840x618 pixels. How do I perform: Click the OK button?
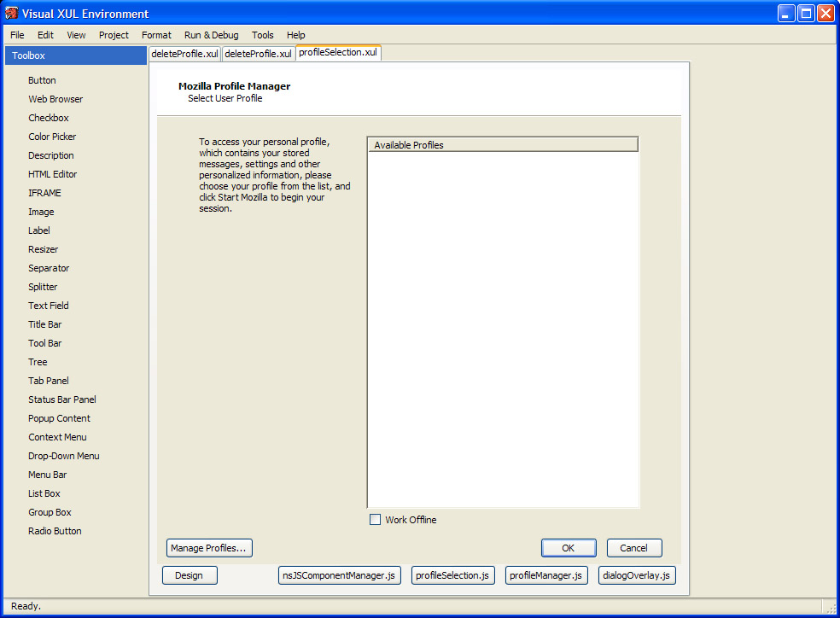tap(569, 548)
